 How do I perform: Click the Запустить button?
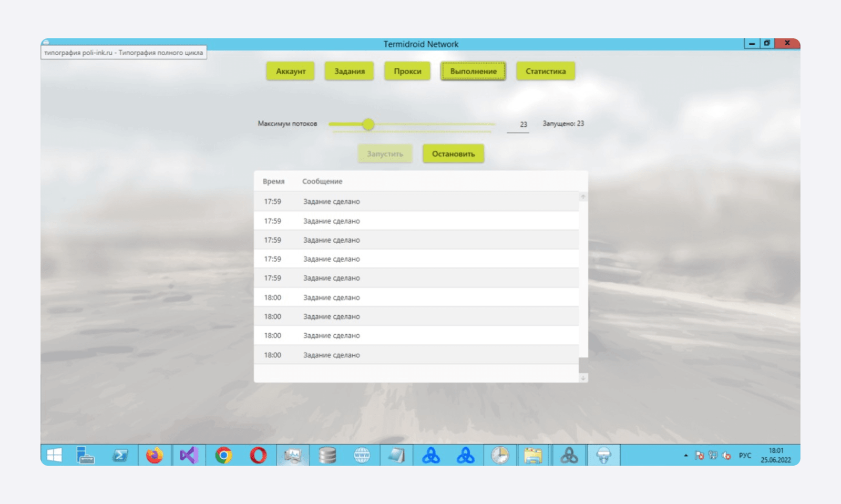pyautogui.click(x=385, y=154)
